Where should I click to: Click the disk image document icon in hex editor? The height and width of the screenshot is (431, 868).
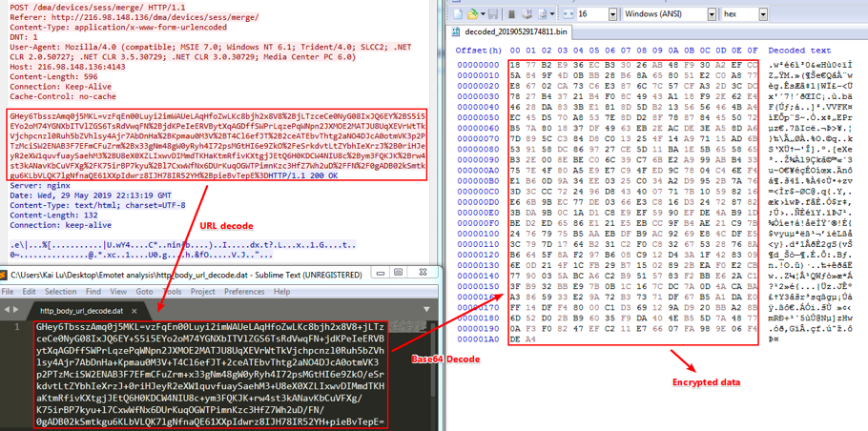(543, 14)
